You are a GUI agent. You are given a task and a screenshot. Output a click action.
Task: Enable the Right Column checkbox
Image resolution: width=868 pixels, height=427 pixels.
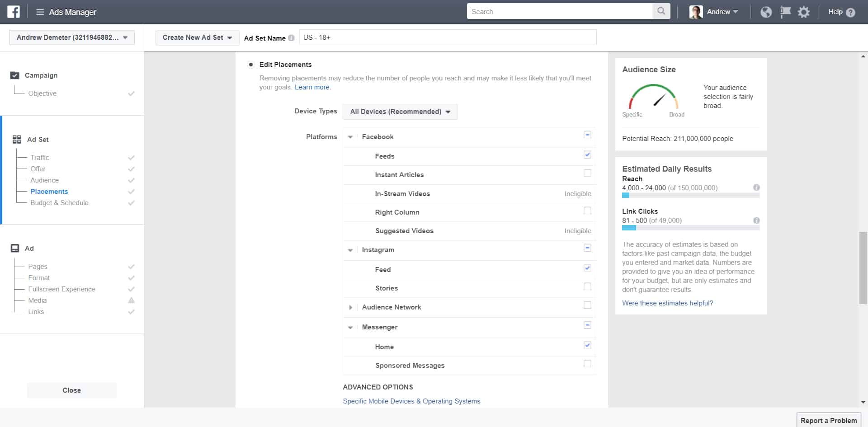[587, 211]
